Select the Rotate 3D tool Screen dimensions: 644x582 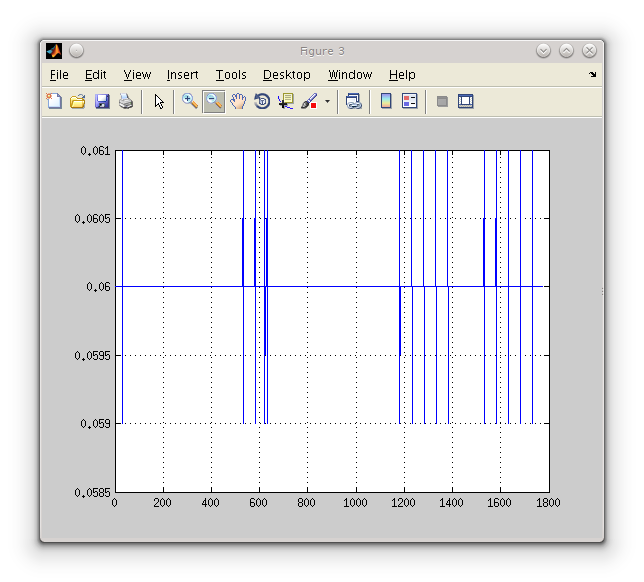(262, 101)
